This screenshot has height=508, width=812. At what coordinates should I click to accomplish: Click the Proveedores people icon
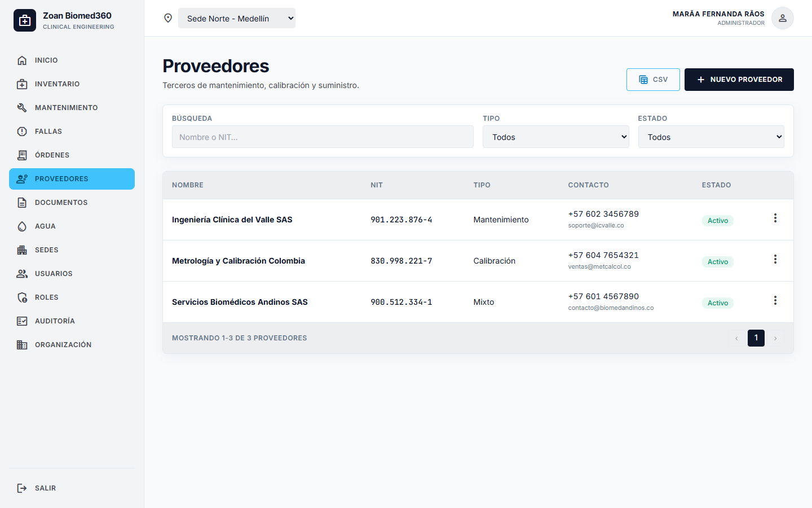[x=22, y=179]
